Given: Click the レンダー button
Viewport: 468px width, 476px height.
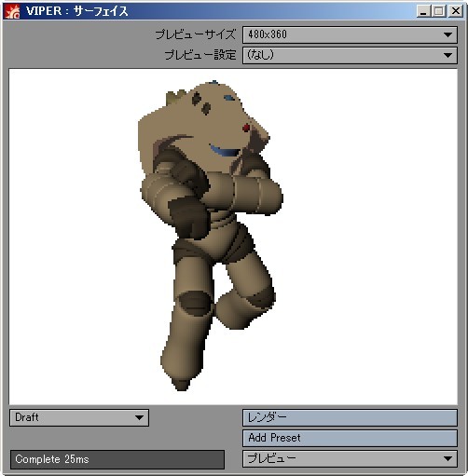Looking at the screenshot, I should point(350,417).
